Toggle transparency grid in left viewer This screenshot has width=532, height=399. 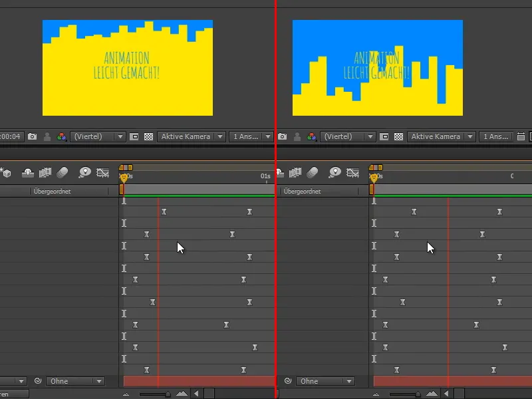tap(148, 136)
